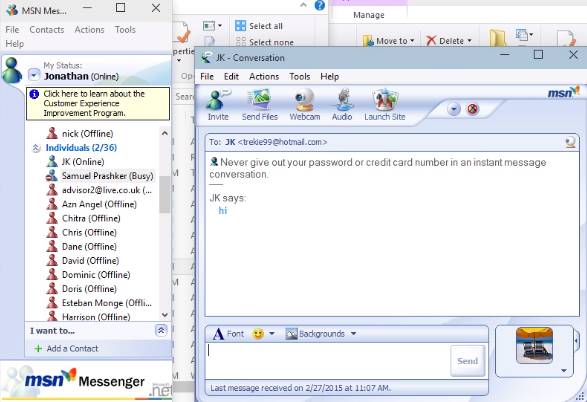Open the Font button with letter A
The image size is (587, 402).
point(228,334)
